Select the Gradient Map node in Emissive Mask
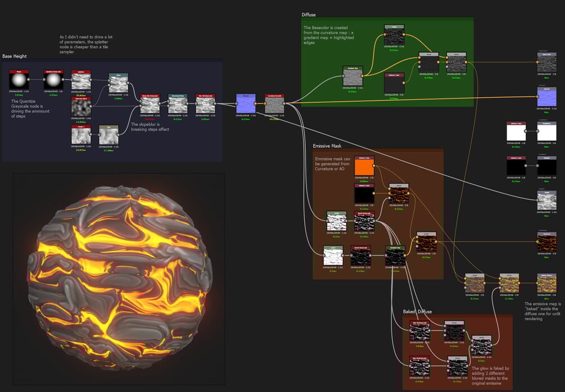The image size is (565, 392). tap(395, 256)
